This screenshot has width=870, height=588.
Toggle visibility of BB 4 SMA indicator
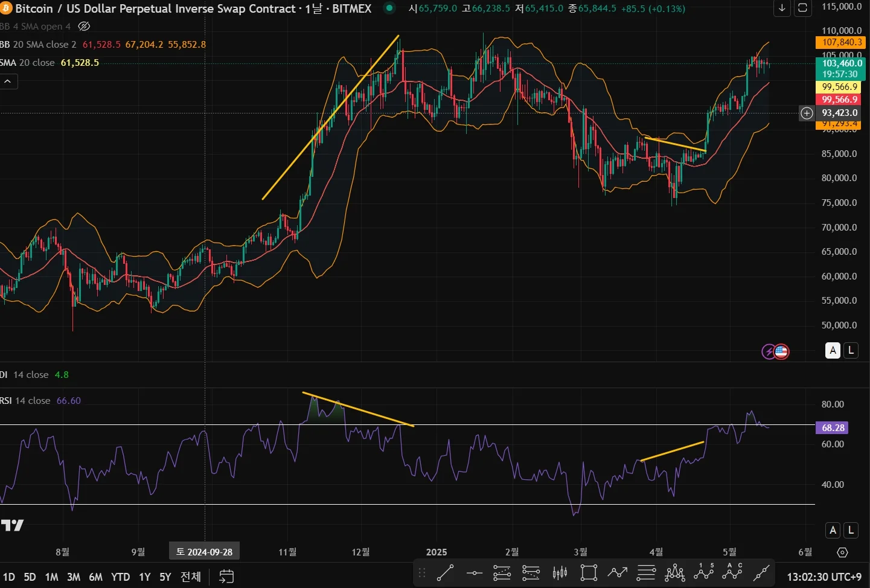[85, 27]
